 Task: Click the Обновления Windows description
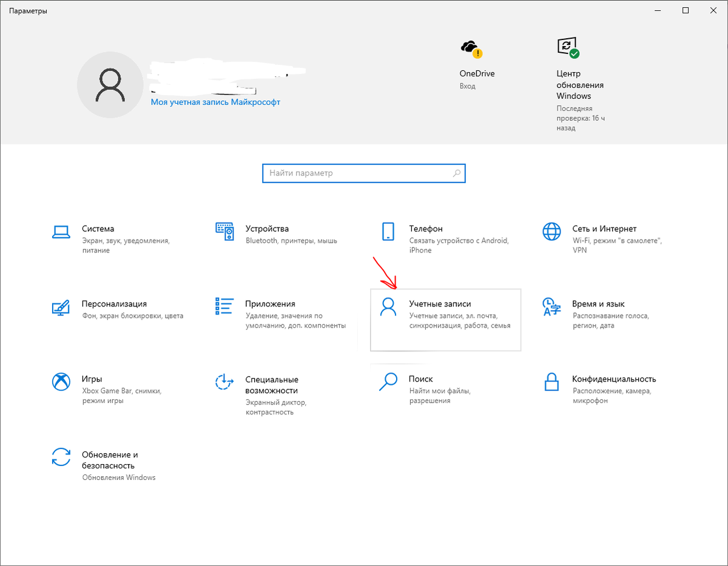[119, 477]
